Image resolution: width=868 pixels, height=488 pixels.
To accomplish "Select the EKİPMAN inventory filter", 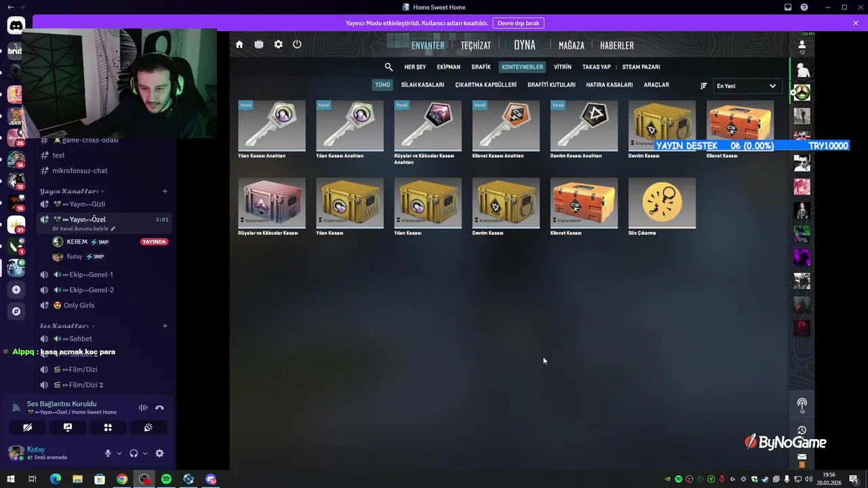I will click(x=448, y=67).
